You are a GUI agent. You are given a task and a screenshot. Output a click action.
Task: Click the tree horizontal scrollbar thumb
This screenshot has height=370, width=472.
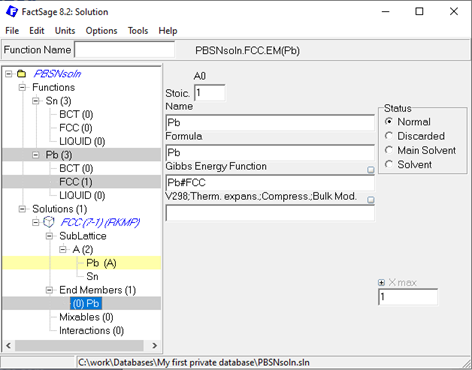tap(79, 345)
